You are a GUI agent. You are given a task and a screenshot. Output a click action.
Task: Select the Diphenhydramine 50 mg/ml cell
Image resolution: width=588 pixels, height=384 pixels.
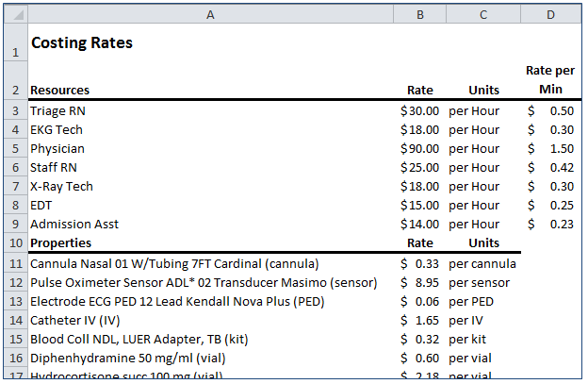point(210,358)
